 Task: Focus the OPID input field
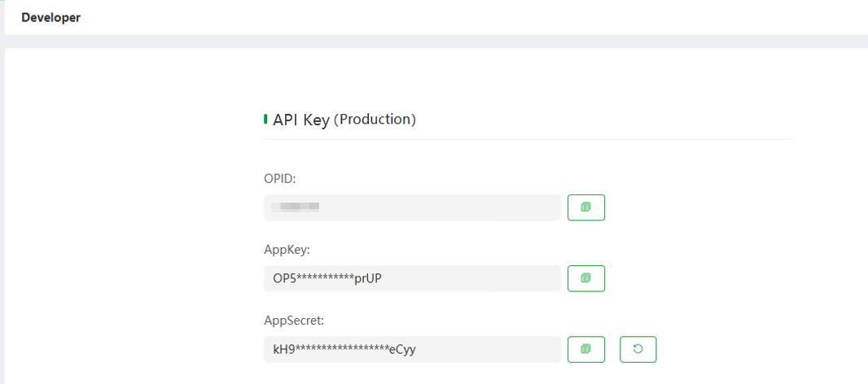click(440, 207)
